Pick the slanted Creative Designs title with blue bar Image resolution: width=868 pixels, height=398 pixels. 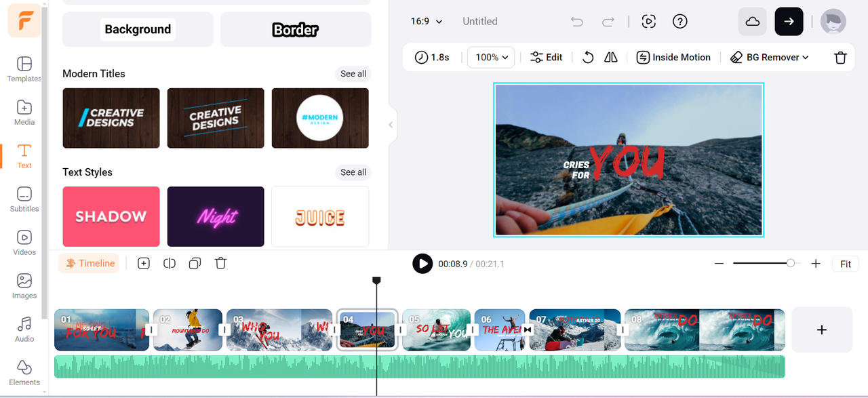point(111,118)
